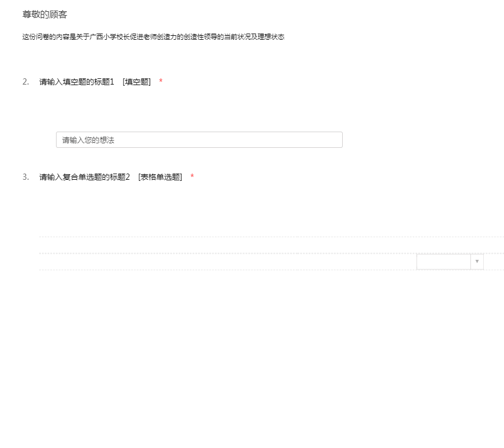Click the 尊敬的顾客 heading
This screenshot has height=448, width=504.
point(45,15)
